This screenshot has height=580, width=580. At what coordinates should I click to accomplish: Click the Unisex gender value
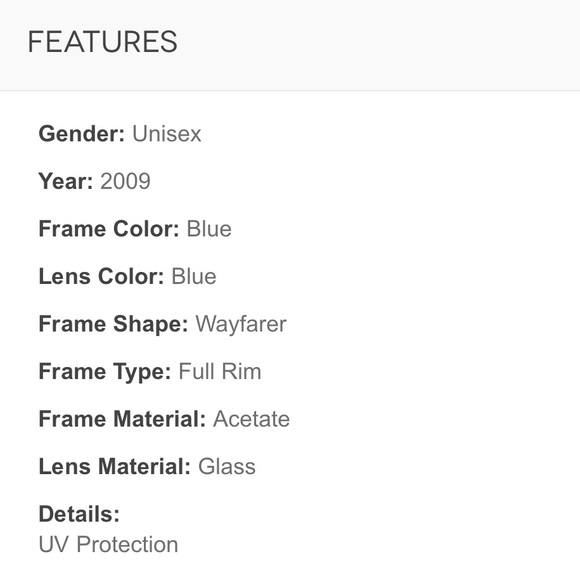167,134
